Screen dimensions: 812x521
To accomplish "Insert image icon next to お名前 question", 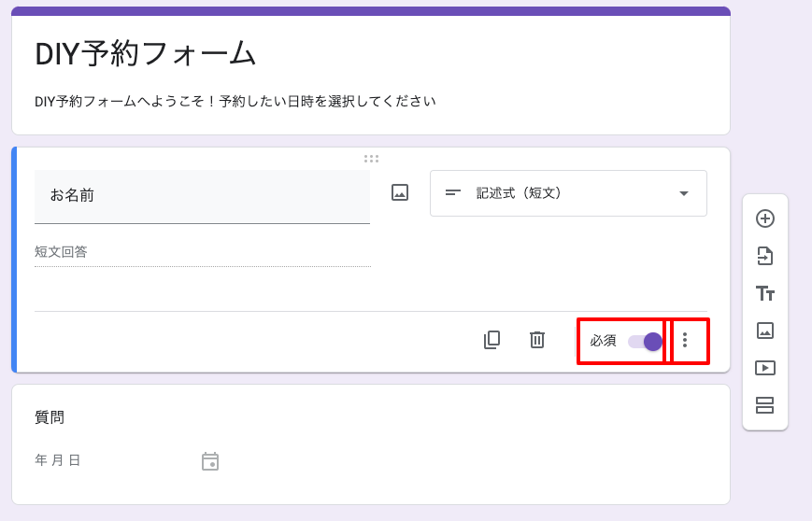I will click(x=399, y=192).
